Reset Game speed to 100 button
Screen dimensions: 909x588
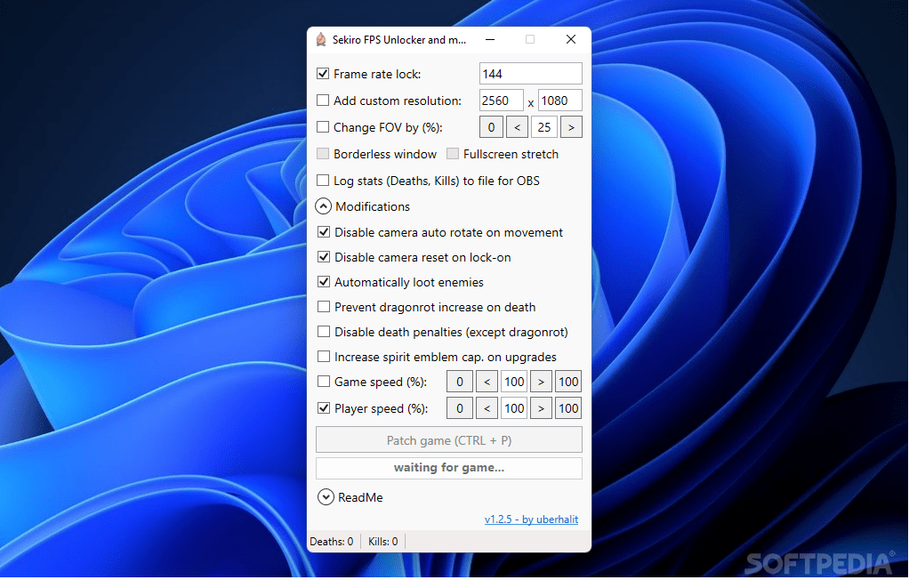point(568,382)
